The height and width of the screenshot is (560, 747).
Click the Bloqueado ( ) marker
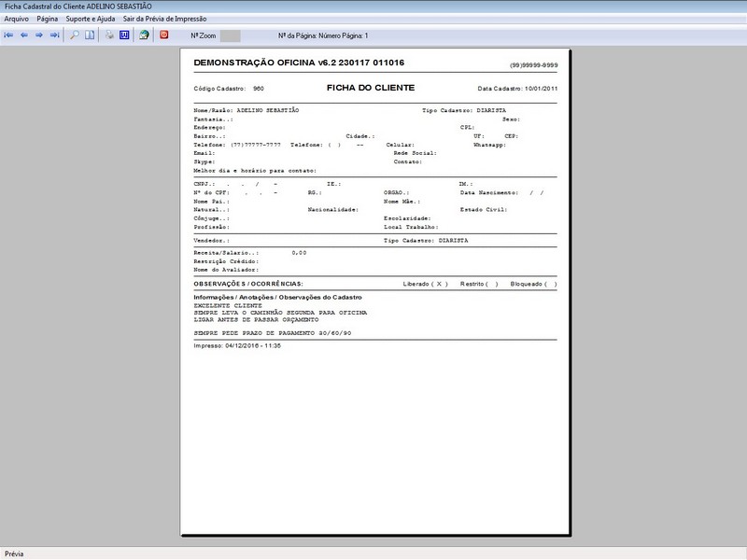point(533,284)
